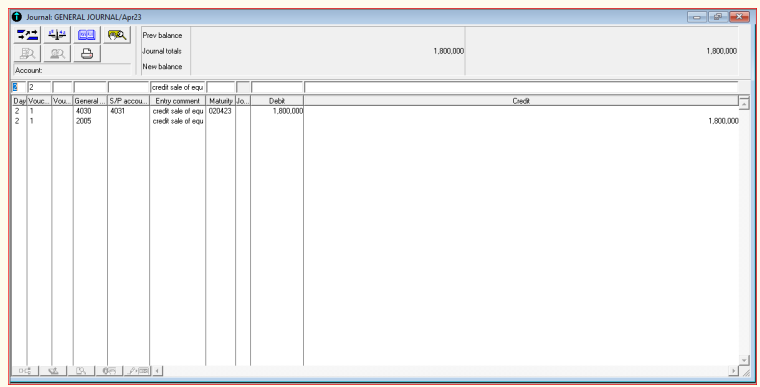Click entry comment in the 4030 row

tap(178, 111)
